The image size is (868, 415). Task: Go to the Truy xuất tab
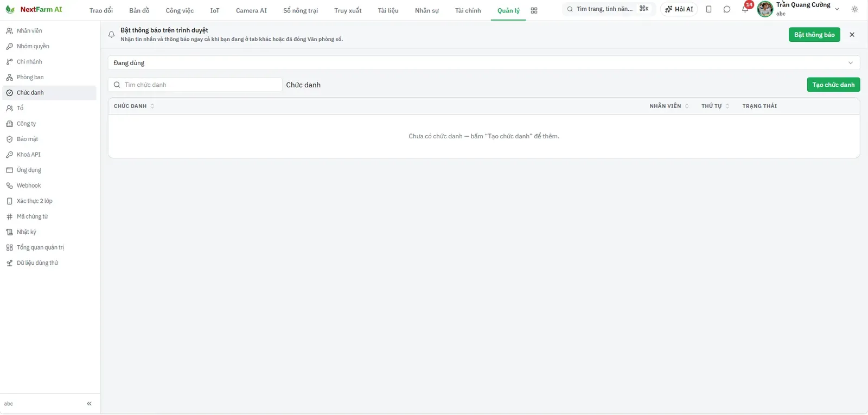point(348,11)
